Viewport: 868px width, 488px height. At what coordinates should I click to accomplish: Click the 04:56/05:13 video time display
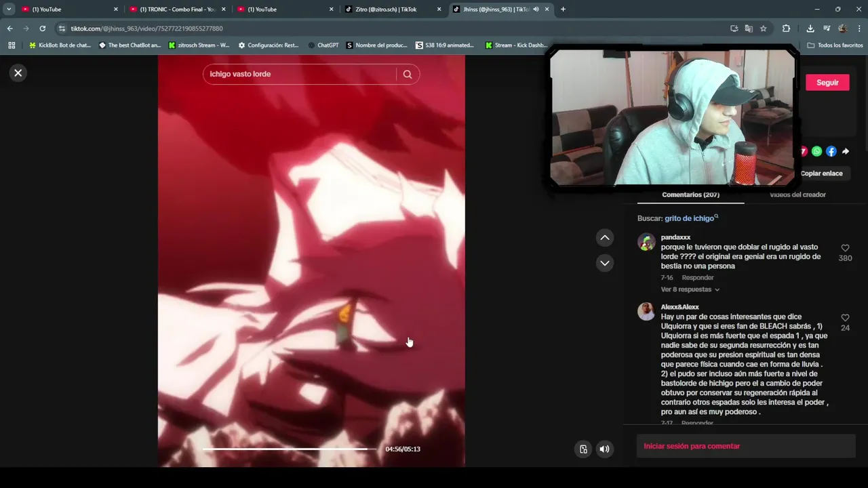403,449
